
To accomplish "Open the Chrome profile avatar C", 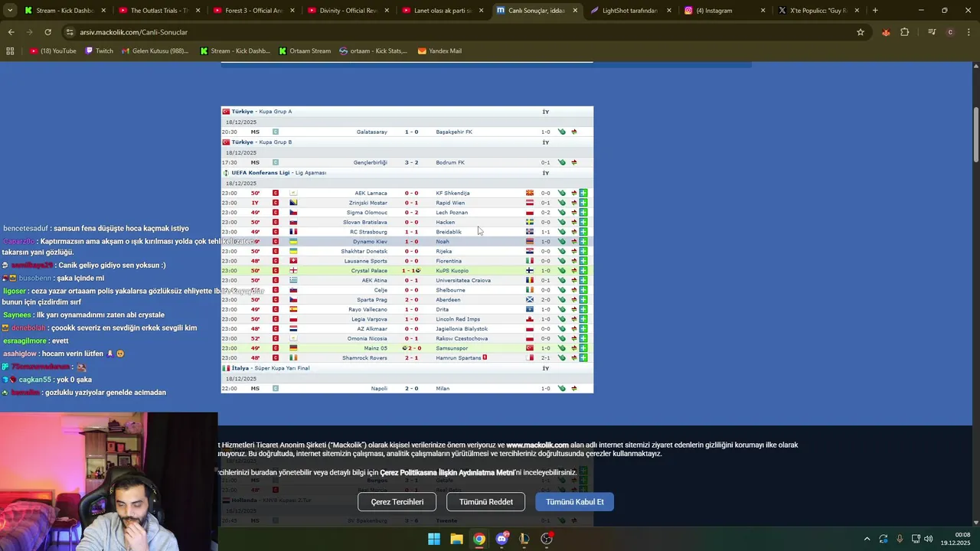I will 950,32.
